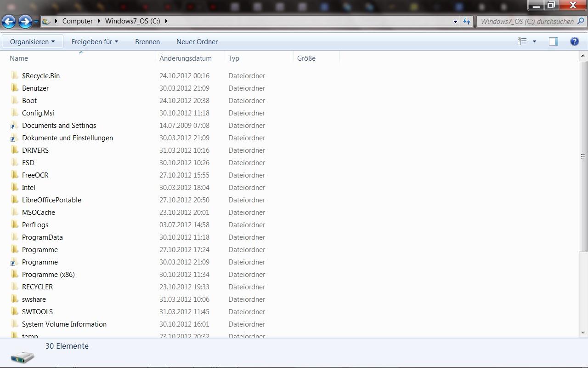Expand arrow after Windows7_OS (C:) breadcrumb

[x=166, y=21]
